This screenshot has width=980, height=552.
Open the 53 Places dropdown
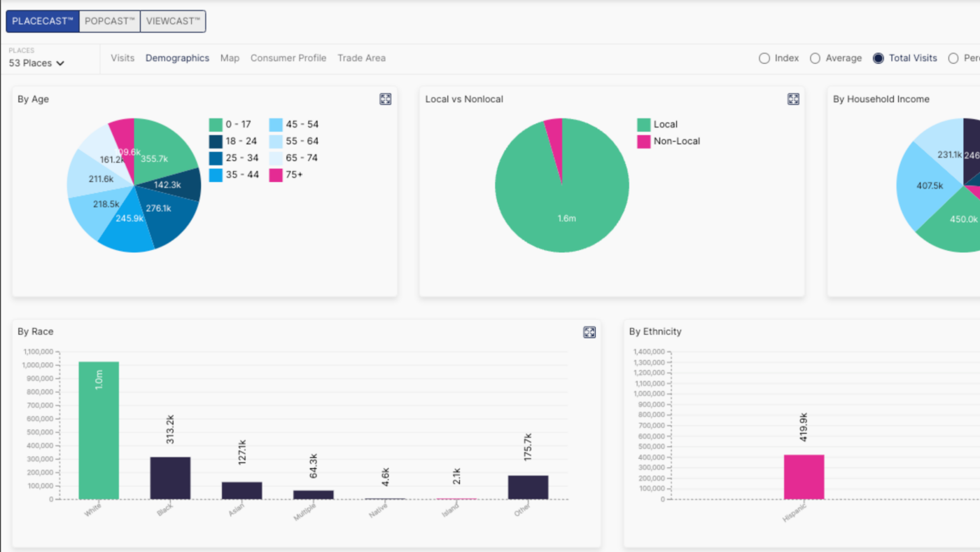coord(36,63)
